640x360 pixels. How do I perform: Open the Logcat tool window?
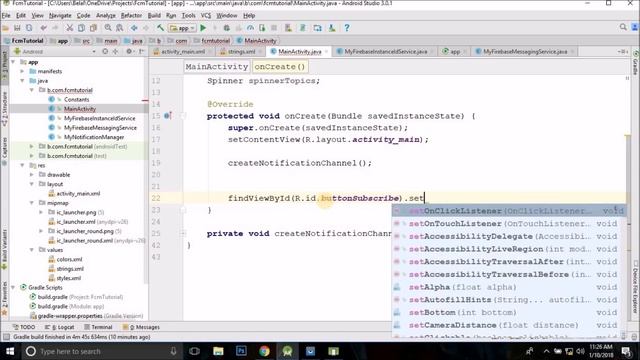click(x=60, y=327)
